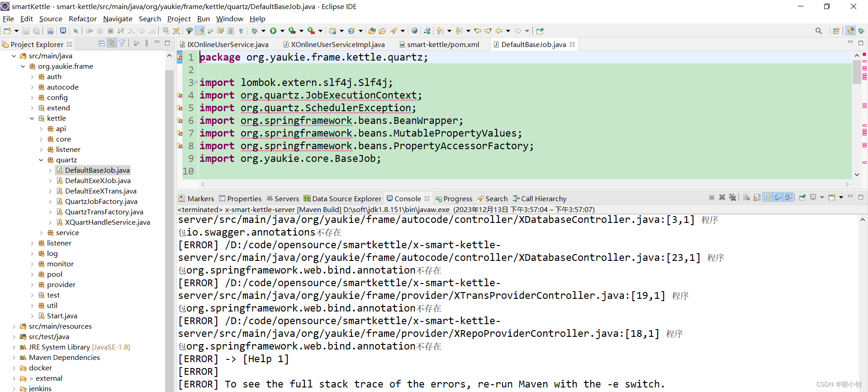Screen dimensions: 868x392
Task: Click the Open Type icon
Action: (x=372, y=31)
